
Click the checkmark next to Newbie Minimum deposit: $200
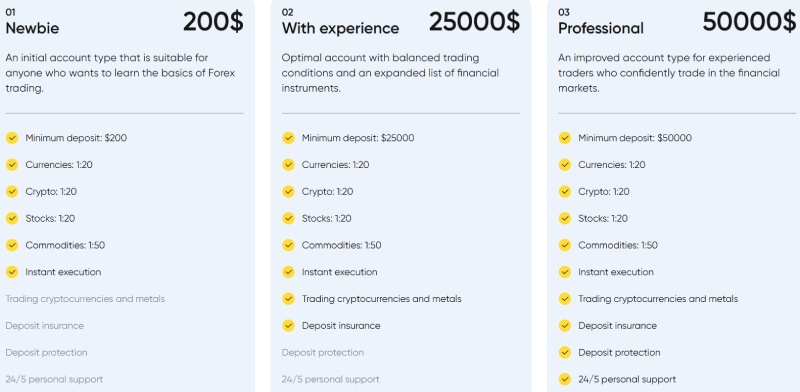pyautogui.click(x=12, y=138)
